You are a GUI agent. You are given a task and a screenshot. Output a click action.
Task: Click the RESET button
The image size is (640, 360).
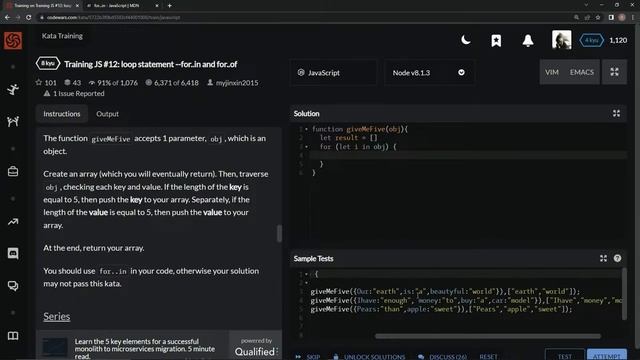pos(488,356)
